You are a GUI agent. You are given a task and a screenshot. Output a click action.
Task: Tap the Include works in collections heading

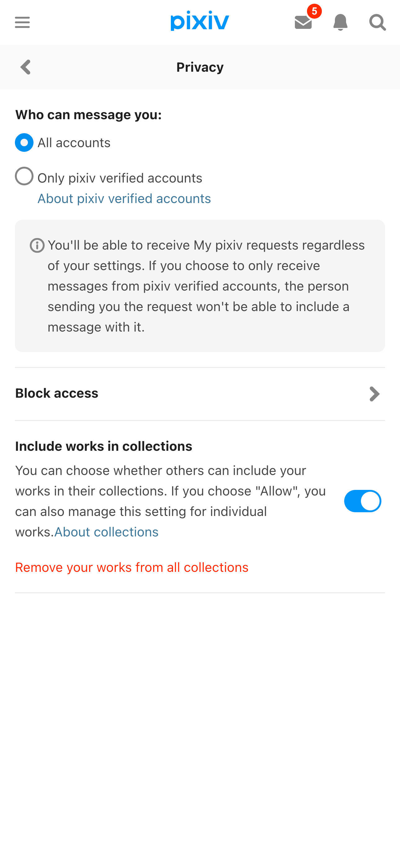click(104, 446)
